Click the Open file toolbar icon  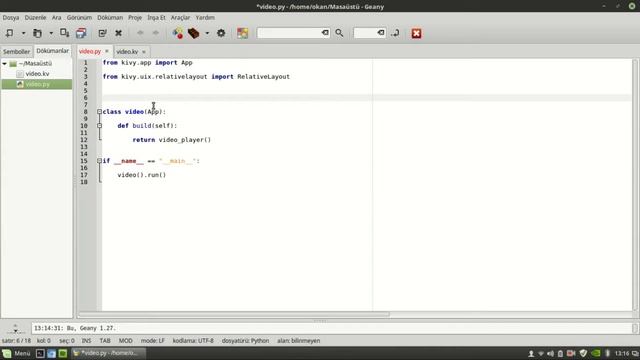click(37, 33)
